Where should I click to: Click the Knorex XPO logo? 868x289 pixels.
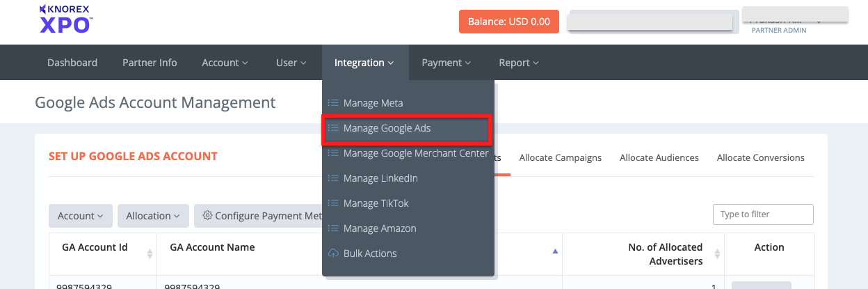[x=66, y=19]
